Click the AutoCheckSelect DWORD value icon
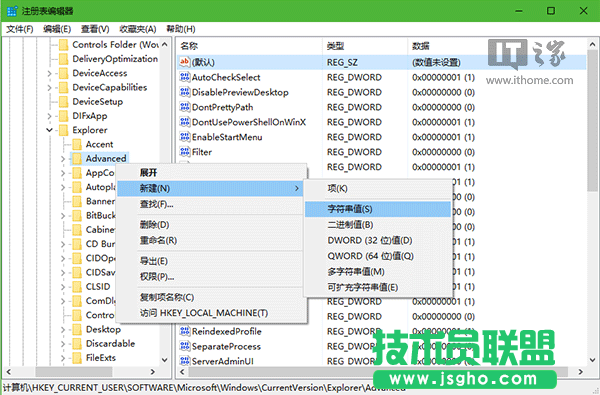The width and height of the screenshot is (600, 395). click(185, 77)
